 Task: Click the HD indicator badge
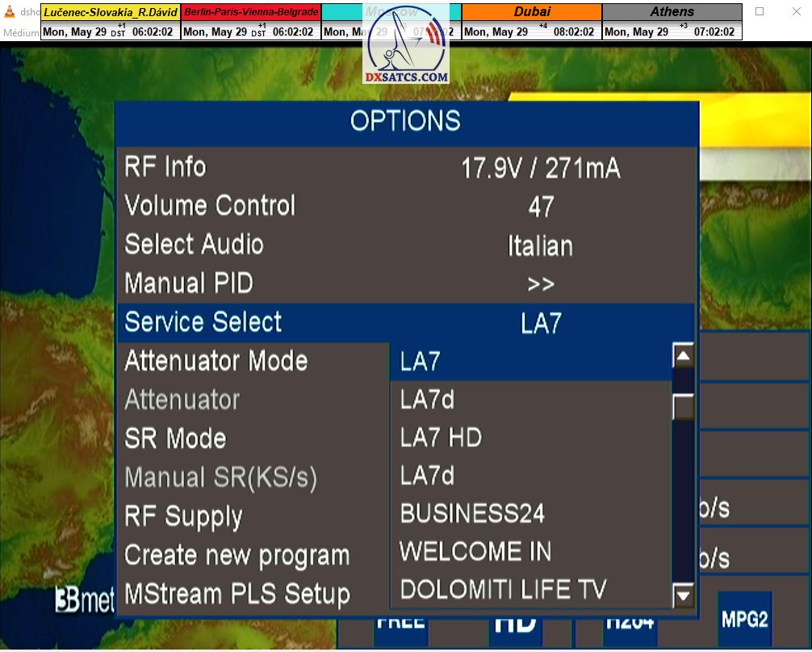coord(516,622)
